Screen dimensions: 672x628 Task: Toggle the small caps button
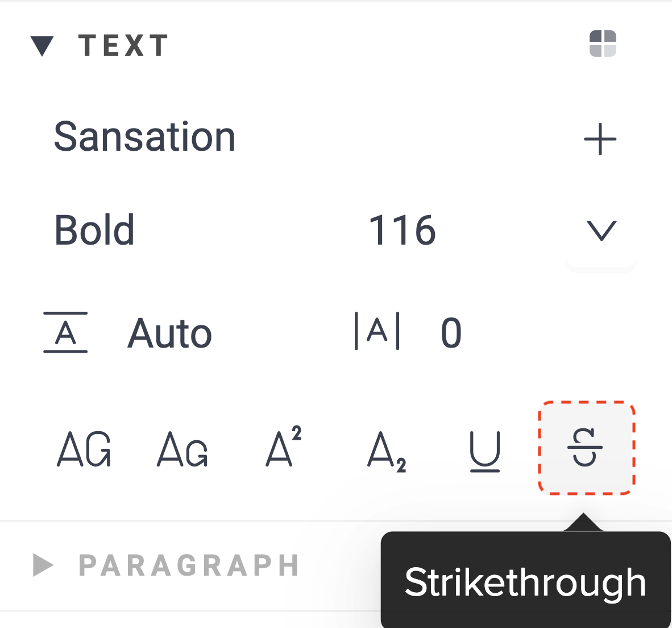pos(182,449)
